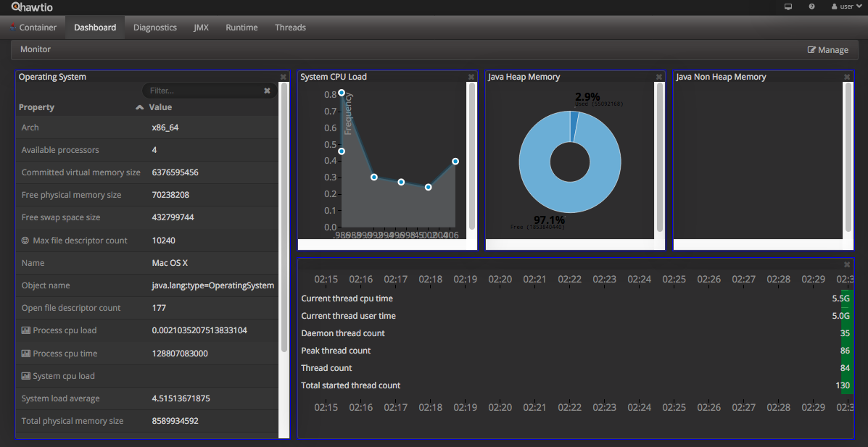Click the Java Non Heap Memory title

[x=722, y=77]
